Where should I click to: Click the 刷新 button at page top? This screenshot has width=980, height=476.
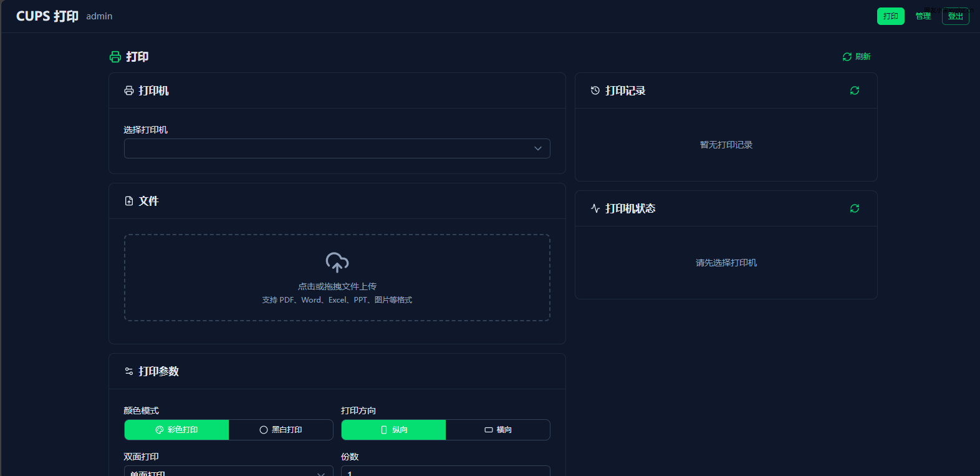pos(857,57)
